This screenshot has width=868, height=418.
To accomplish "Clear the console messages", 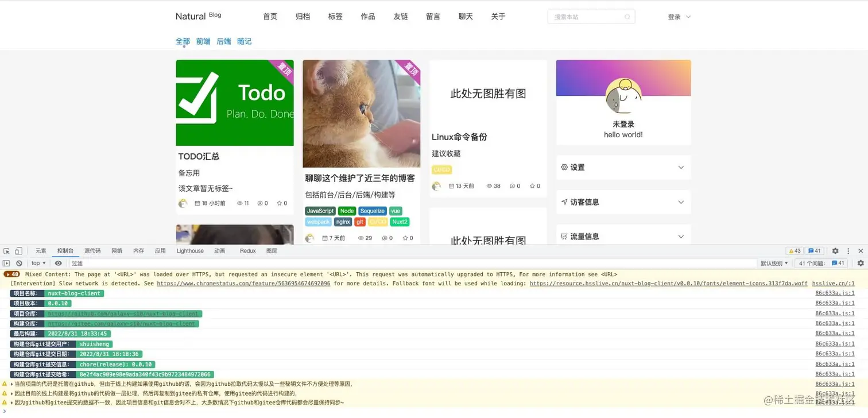I will tap(18, 263).
